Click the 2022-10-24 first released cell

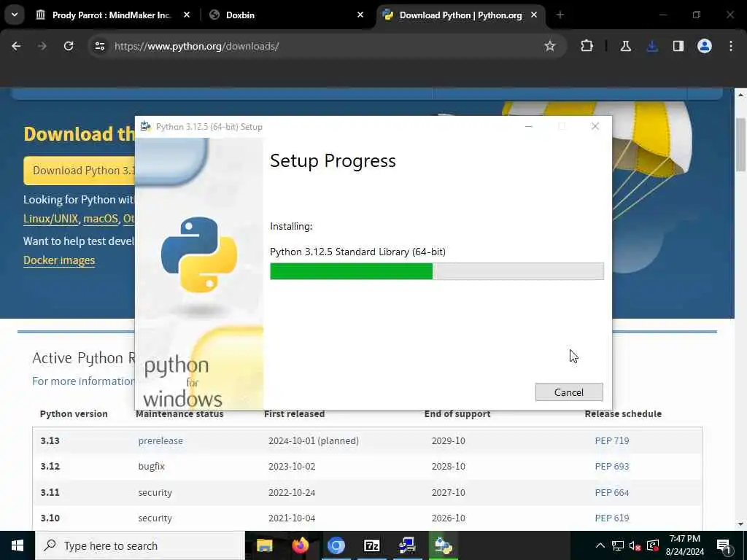pyautogui.click(x=292, y=492)
